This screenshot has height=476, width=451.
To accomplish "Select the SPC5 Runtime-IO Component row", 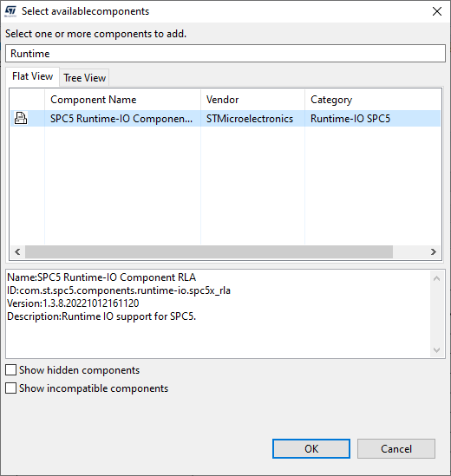I will pos(225,119).
